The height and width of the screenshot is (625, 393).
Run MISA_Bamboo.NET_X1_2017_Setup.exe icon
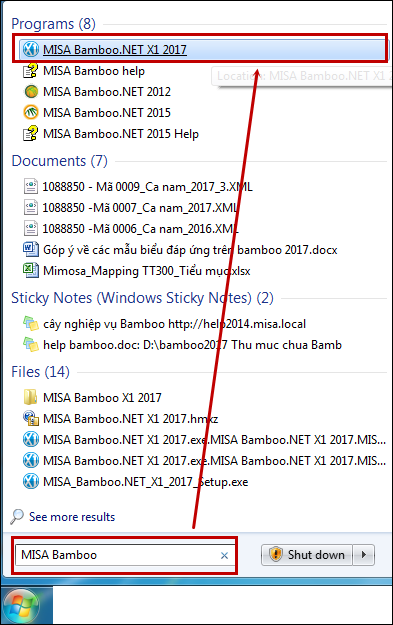click(31, 482)
